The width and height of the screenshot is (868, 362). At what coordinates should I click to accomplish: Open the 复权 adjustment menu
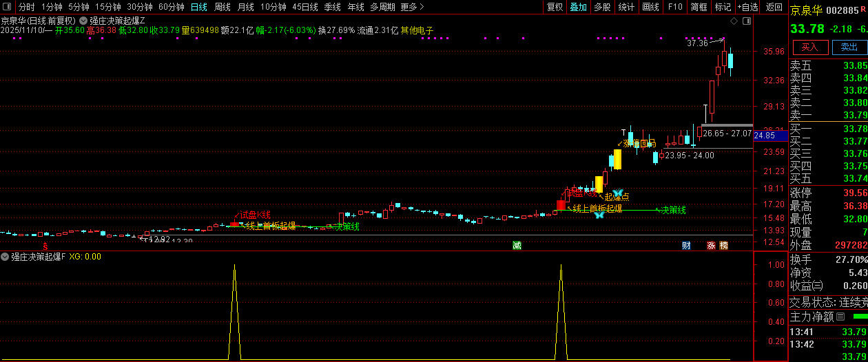tap(555, 7)
